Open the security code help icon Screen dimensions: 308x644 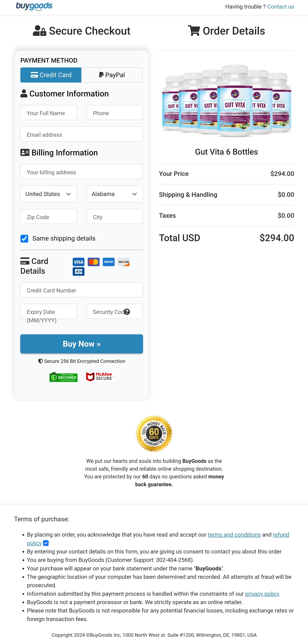pos(127,312)
